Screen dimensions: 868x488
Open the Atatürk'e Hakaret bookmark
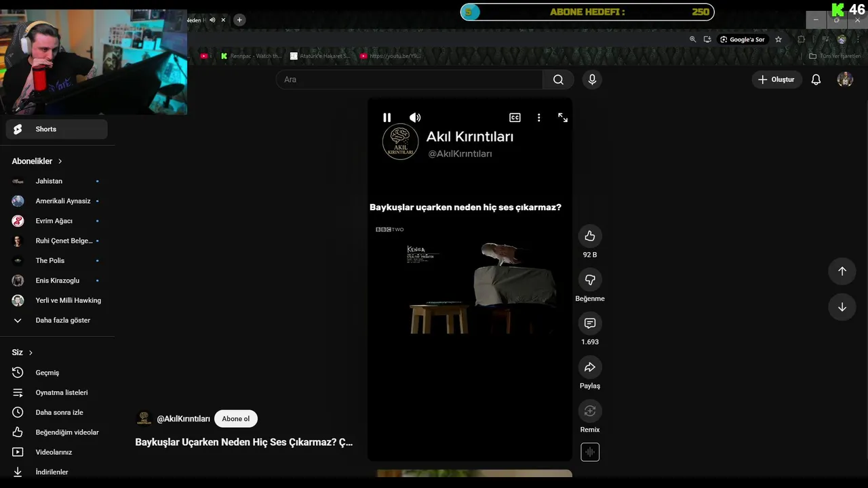pyautogui.click(x=321, y=56)
